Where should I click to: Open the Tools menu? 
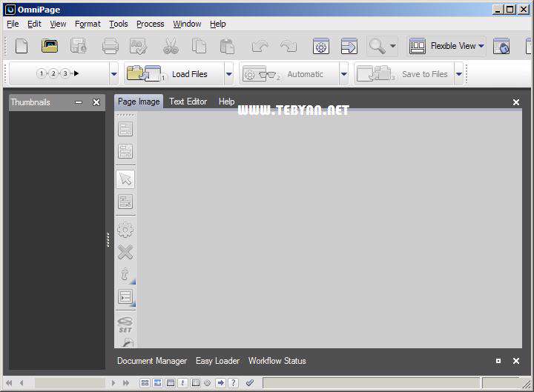click(118, 24)
